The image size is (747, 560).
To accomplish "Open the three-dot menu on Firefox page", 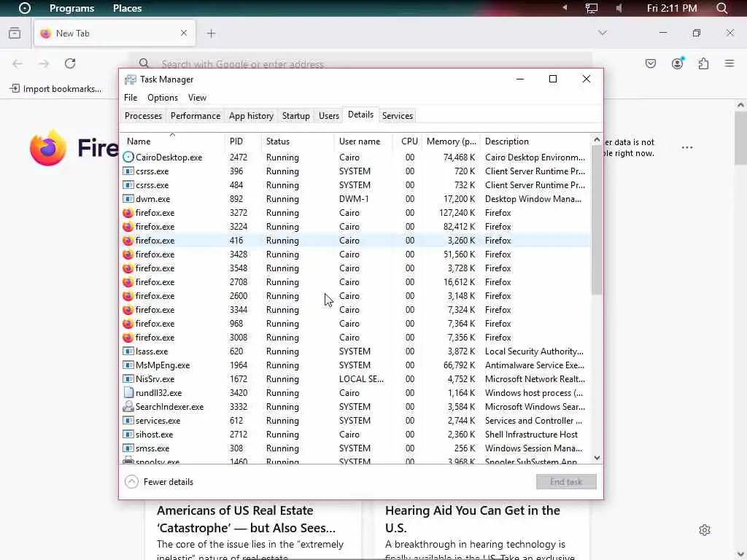I will click(687, 147).
